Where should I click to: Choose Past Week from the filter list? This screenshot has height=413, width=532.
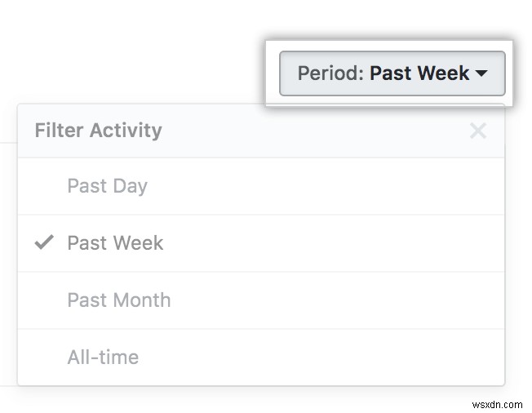(x=115, y=243)
